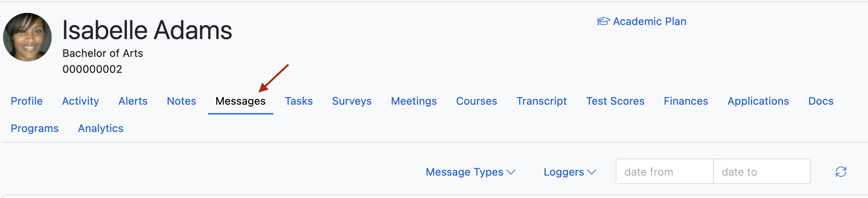Open the Transcript tab

542,101
